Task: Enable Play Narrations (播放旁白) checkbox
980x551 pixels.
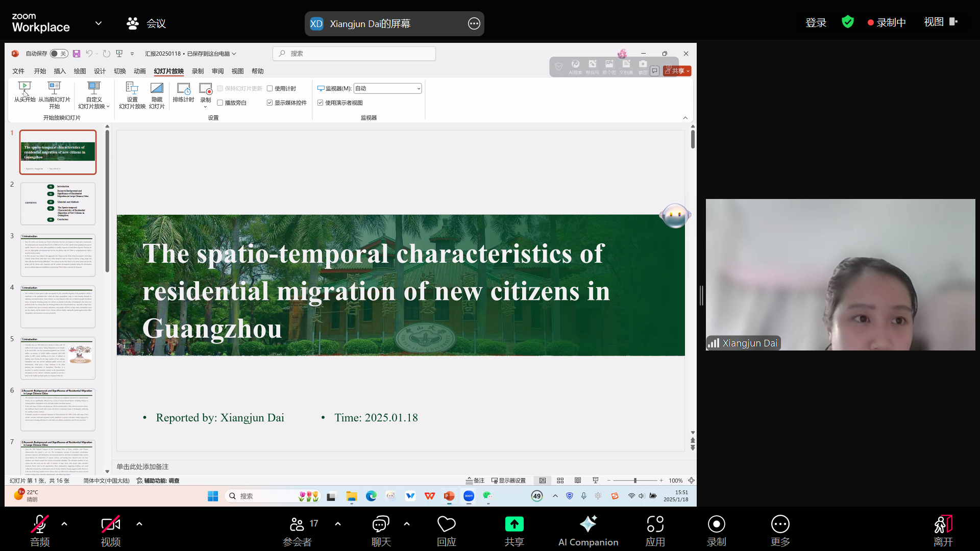Action: pyautogui.click(x=220, y=103)
